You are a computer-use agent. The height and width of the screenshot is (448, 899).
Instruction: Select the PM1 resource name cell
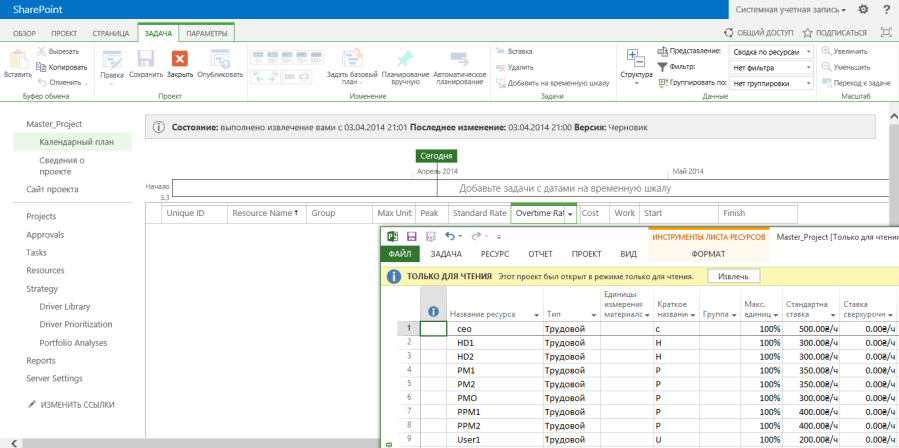pyautogui.click(x=494, y=371)
